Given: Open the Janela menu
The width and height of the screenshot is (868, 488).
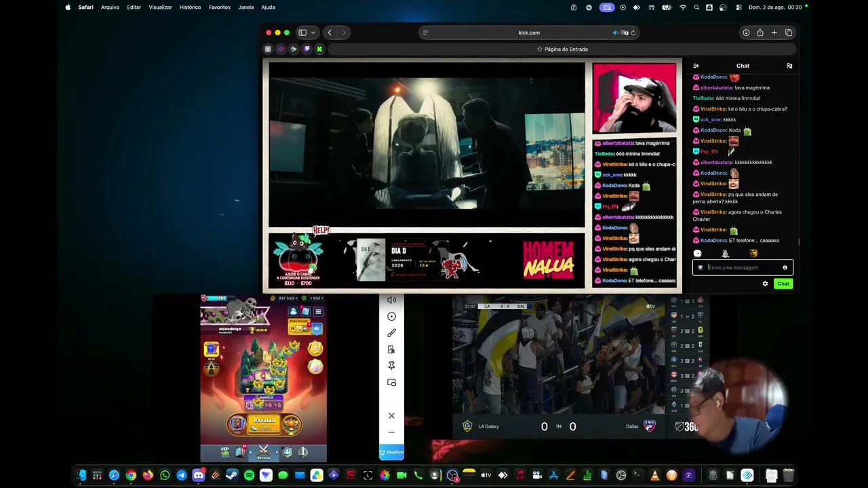Looking at the screenshot, I should (x=245, y=7).
